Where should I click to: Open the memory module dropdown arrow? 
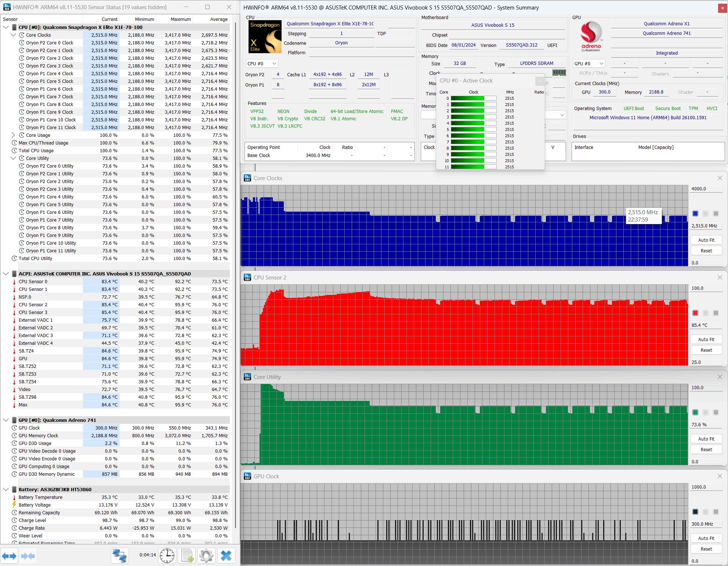point(562,115)
